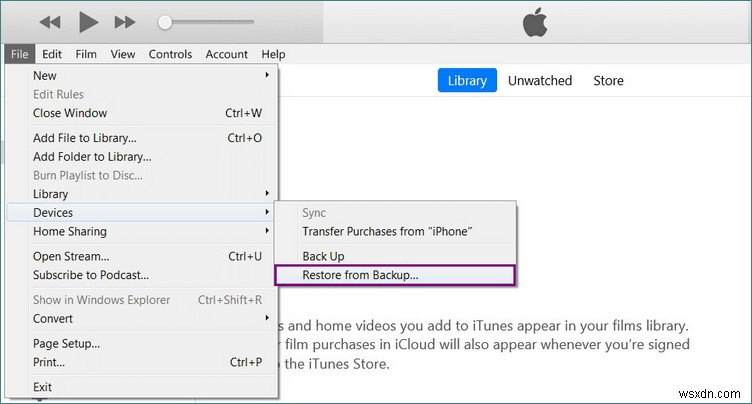Image resolution: width=752 pixels, height=404 pixels.
Task: Click Exit to quit iTunes
Action: tap(141, 387)
